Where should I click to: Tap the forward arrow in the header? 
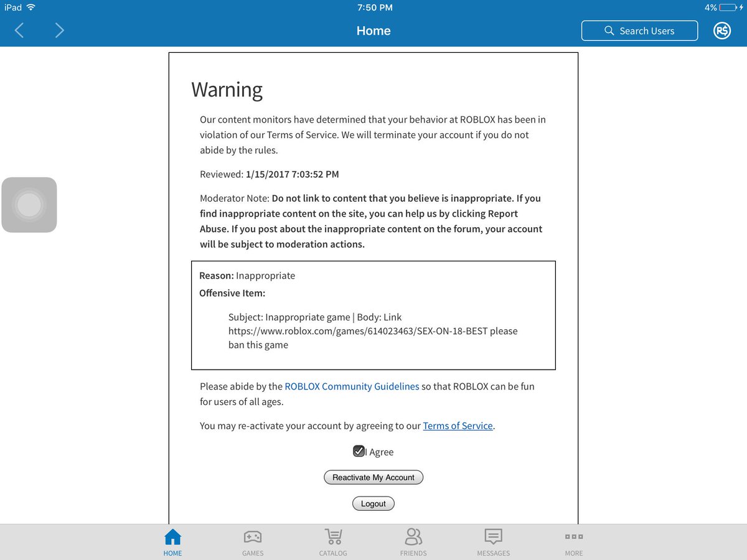pyautogui.click(x=59, y=30)
